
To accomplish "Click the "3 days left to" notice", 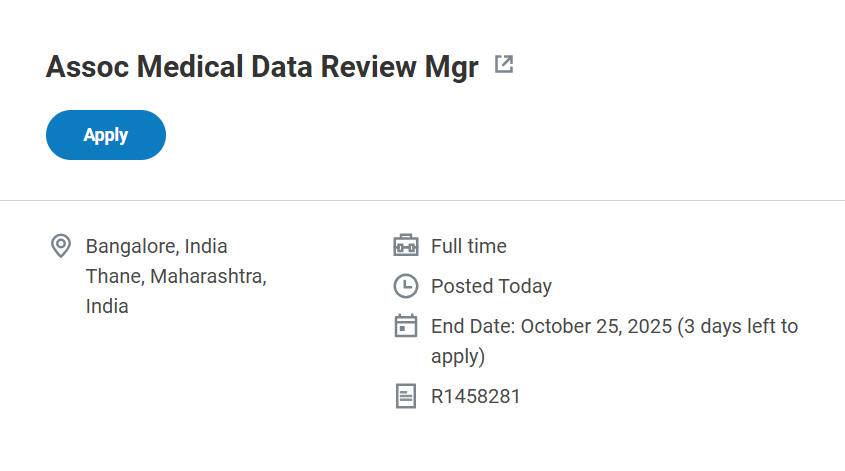I will pyautogui.click(x=738, y=326).
